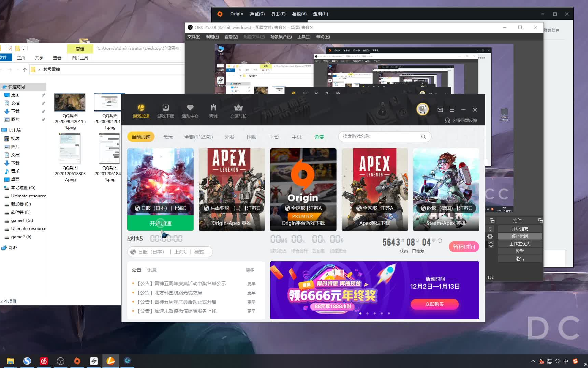Click OBS move-up arrow above 工作室模式 row
This screenshot has width=588, height=368.
click(x=491, y=242)
